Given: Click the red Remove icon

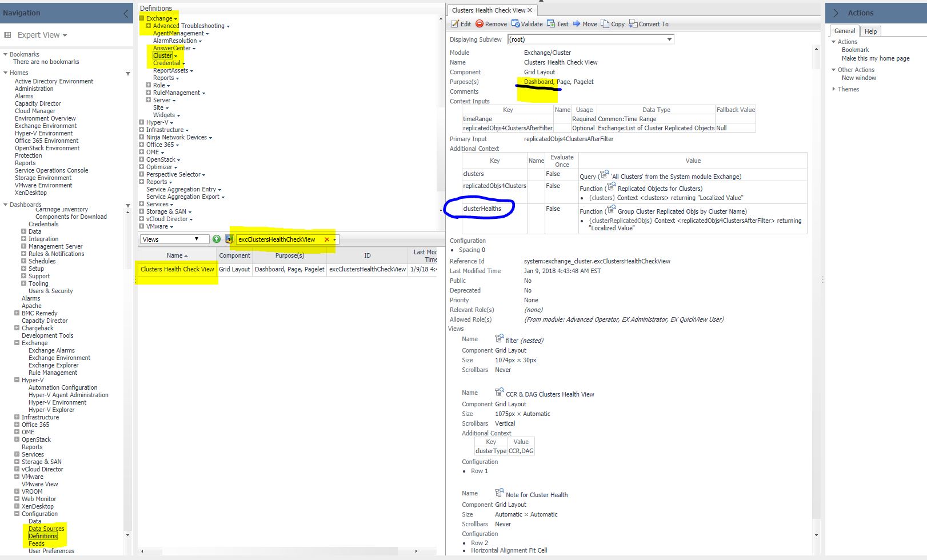Looking at the screenshot, I should click(480, 23).
